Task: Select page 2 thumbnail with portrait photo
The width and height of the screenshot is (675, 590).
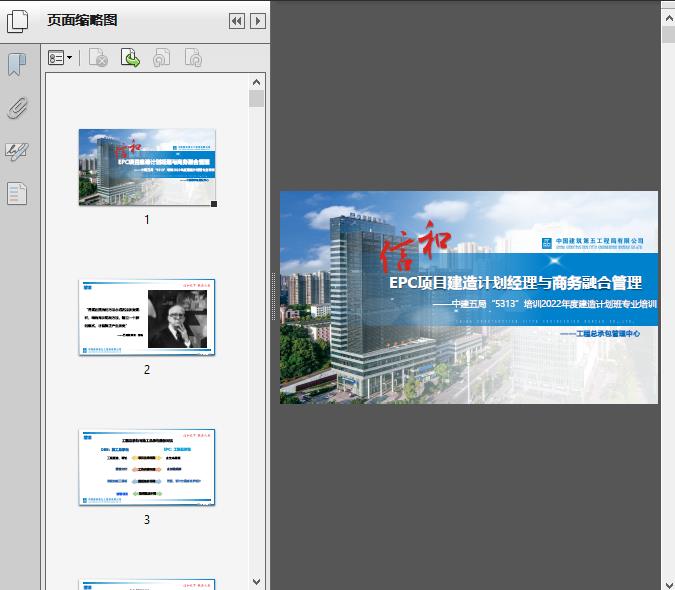Action: (x=147, y=317)
